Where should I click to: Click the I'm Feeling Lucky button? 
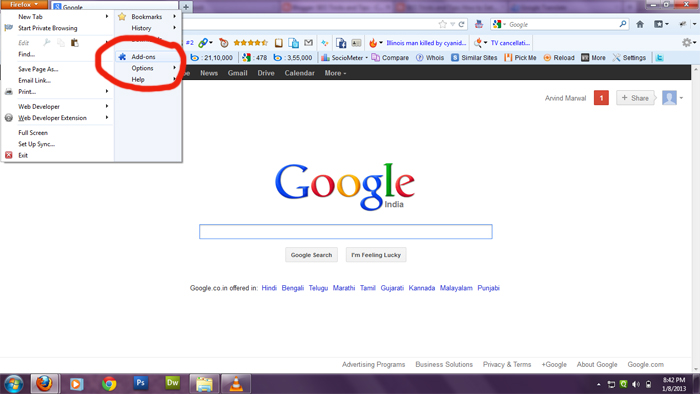click(376, 255)
